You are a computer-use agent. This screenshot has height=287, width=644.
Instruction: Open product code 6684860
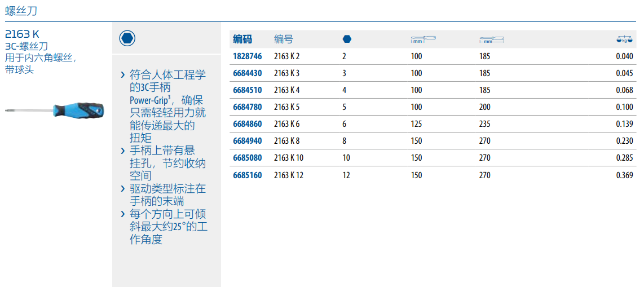pyautogui.click(x=247, y=124)
